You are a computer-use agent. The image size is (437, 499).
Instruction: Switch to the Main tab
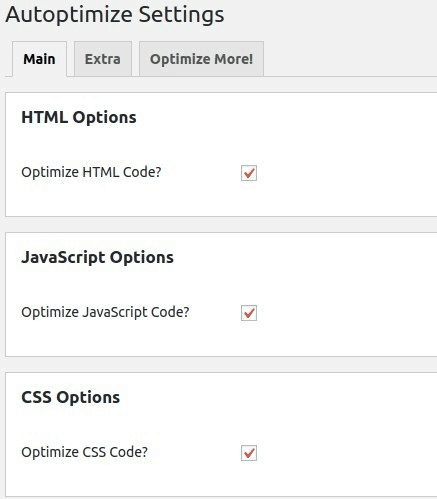[x=39, y=59]
